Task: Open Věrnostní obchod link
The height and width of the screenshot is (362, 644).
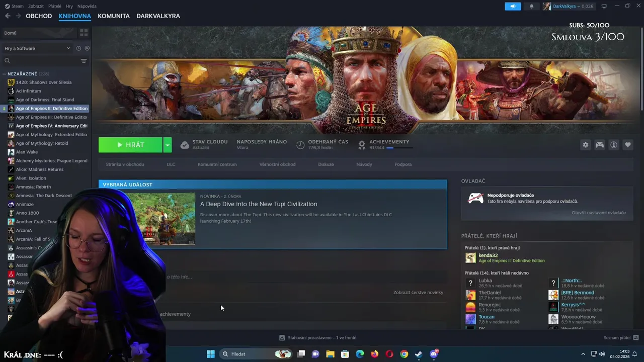Action: (x=277, y=164)
